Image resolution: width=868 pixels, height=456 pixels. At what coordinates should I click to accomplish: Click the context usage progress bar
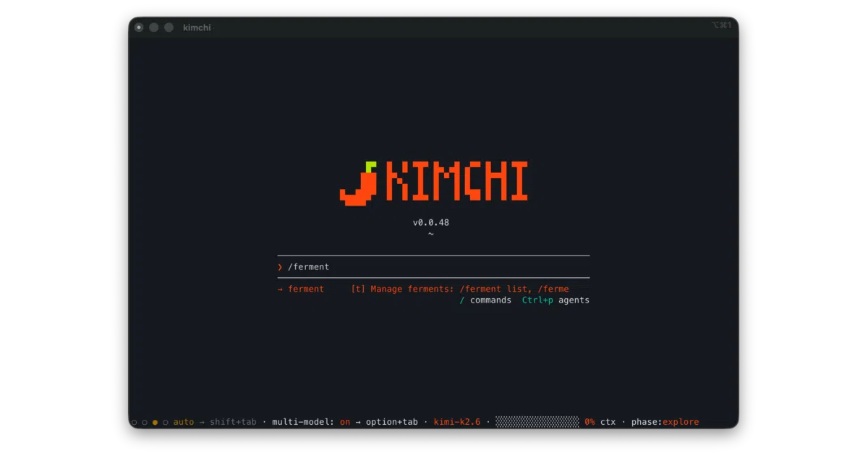[x=537, y=422]
